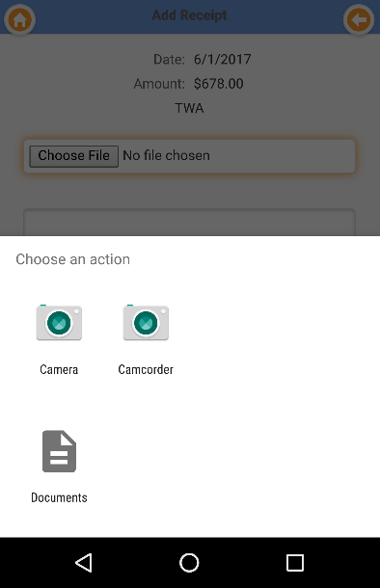Viewport: 380px width, 588px height.
Task: Tap the Camera label text
Action: pyautogui.click(x=59, y=369)
